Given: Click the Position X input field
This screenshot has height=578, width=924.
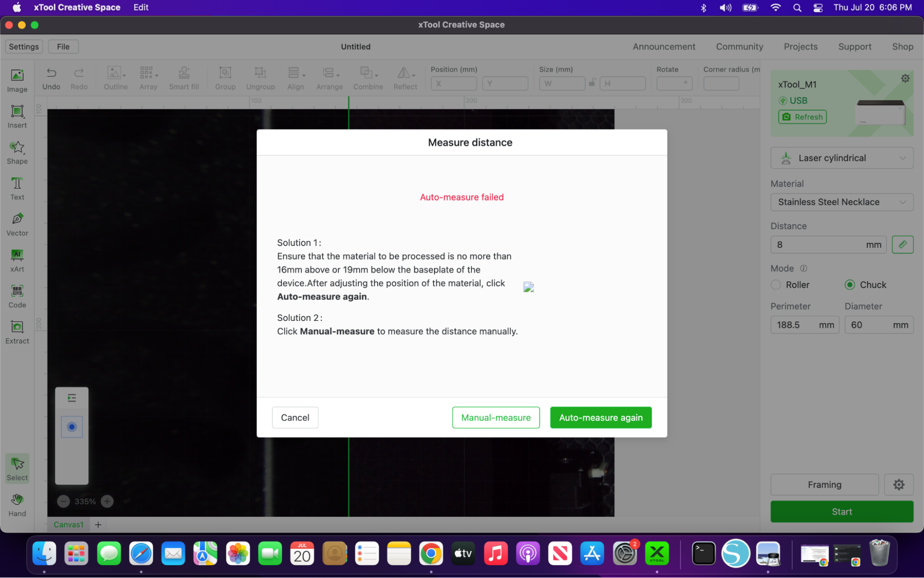Looking at the screenshot, I should coord(454,84).
